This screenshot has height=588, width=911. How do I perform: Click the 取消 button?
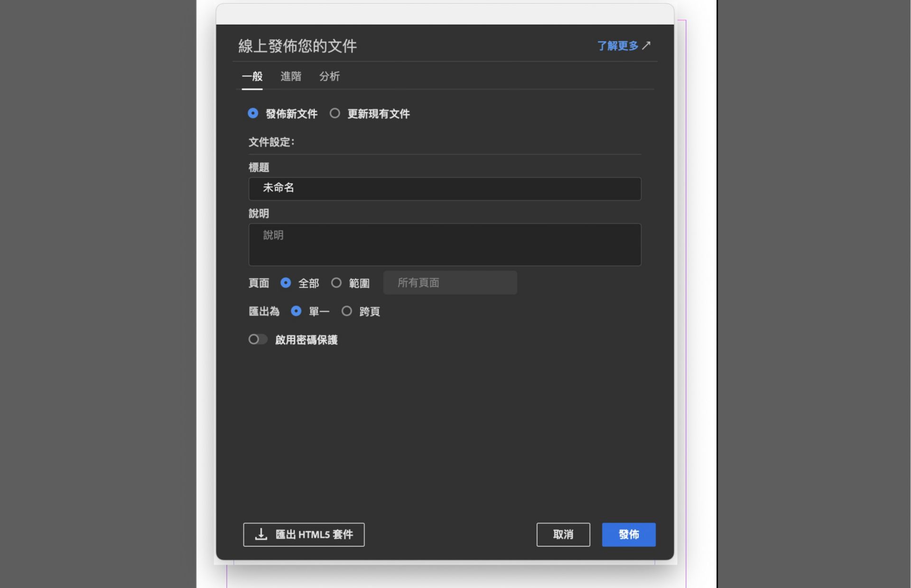pos(563,534)
